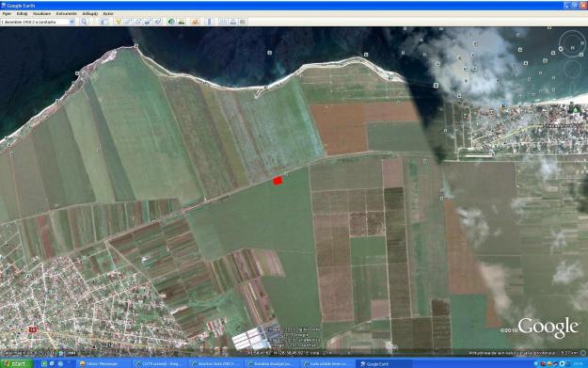
Task: Toggle historical imagery globe button
Action: pyautogui.click(x=171, y=22)
